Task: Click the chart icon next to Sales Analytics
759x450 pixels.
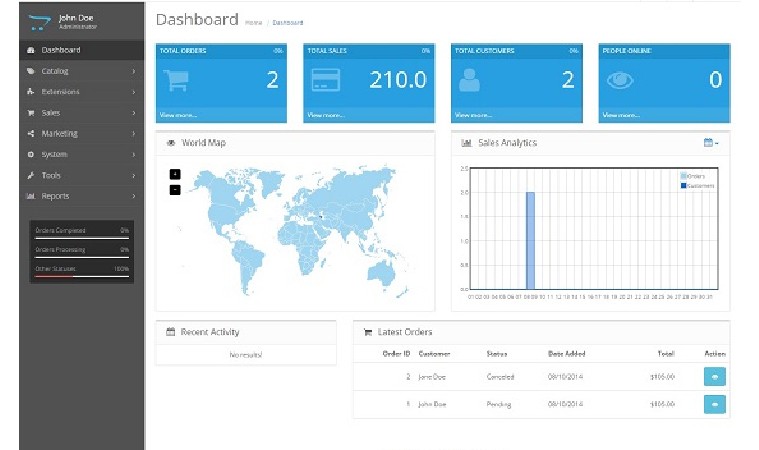Action: [x=466, y=143]
